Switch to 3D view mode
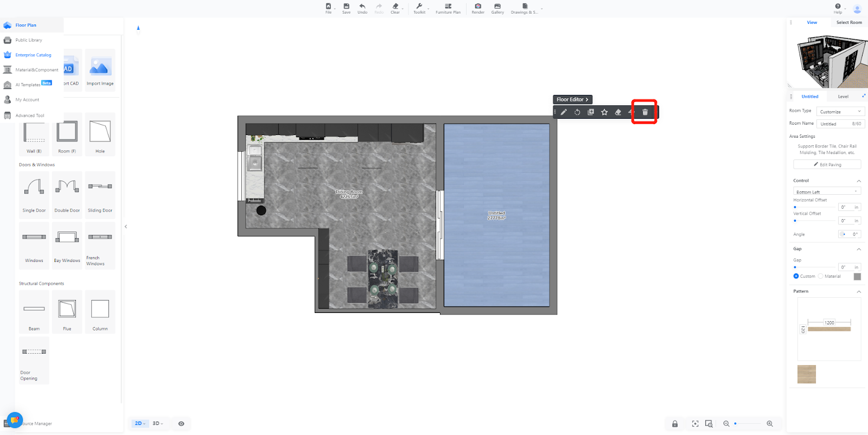The image size is (868, 435). 157,424
